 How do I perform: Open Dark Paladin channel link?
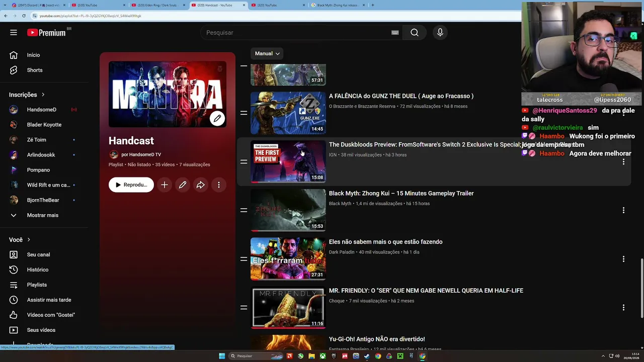click(x=342, y=252)
